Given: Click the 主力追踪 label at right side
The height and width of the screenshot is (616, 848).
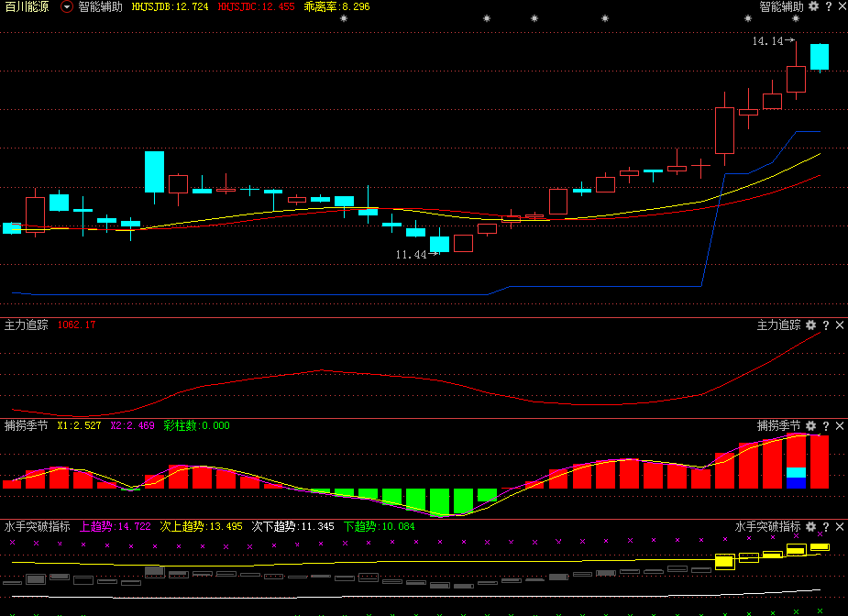Looking at the screenshot, I should coord(778,325).
